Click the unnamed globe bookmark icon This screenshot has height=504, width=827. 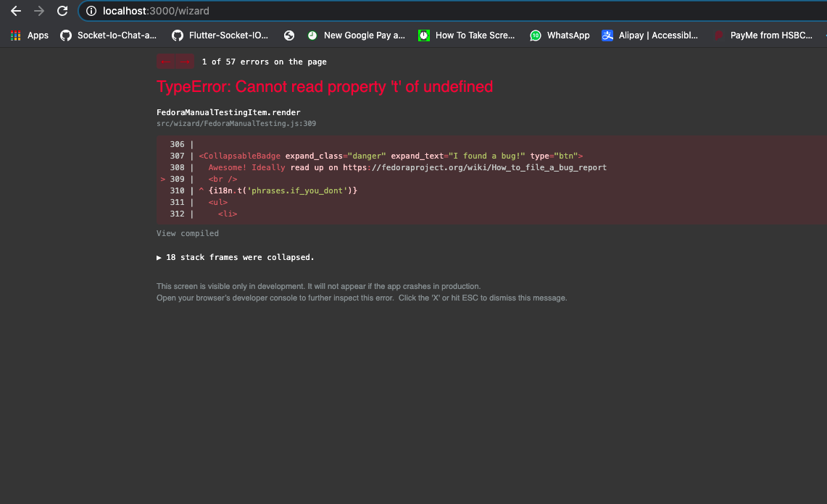pyautogui.click(x=289, y=35)
